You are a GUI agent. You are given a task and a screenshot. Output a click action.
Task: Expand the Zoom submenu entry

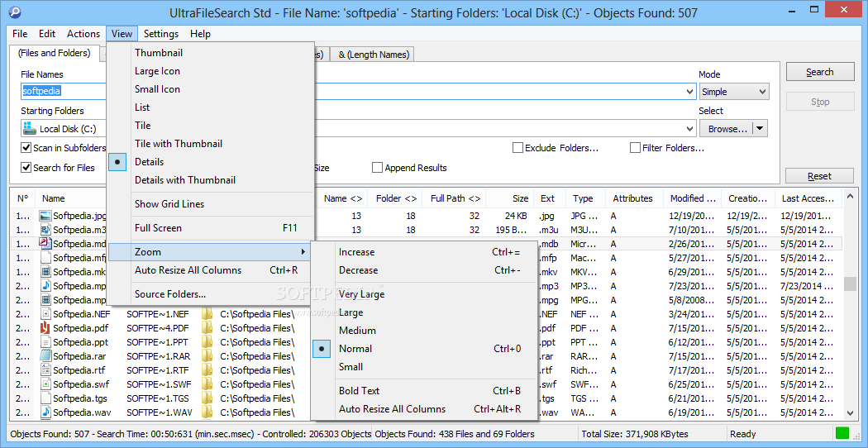(x=210, y=252)
